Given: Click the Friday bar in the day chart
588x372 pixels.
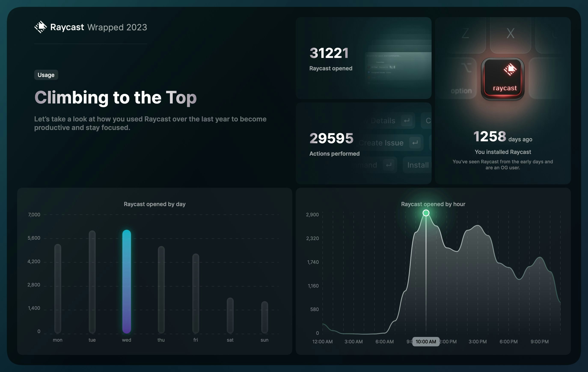Looking at the screenshot, I should pos(196,294).
